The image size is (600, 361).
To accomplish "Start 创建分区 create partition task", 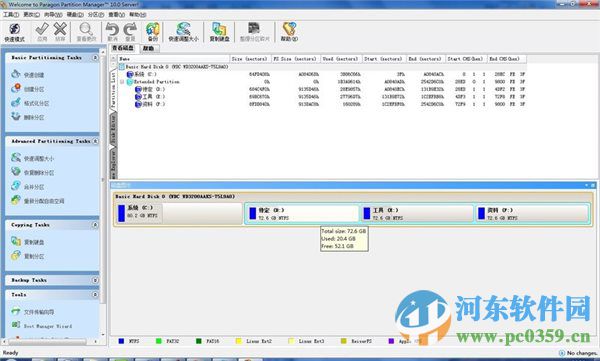I will coord(28,89).
